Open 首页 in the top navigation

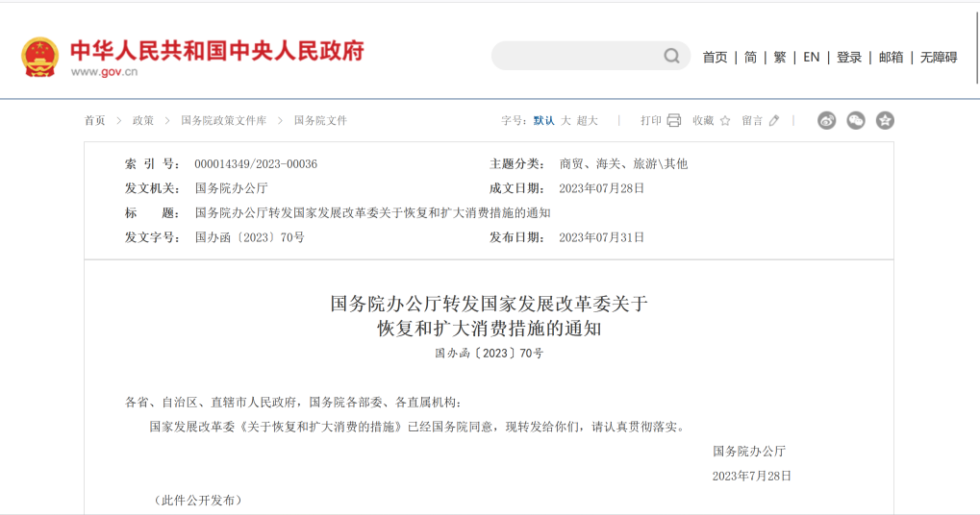(715, 58)
